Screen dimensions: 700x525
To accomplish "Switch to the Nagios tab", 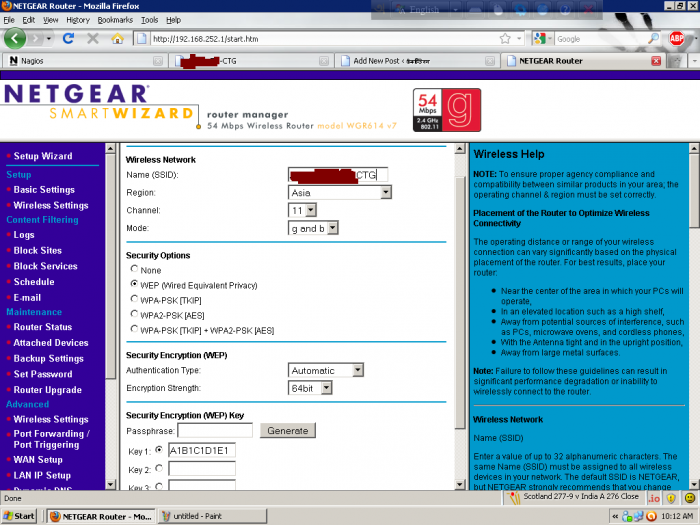I will 85,61.
